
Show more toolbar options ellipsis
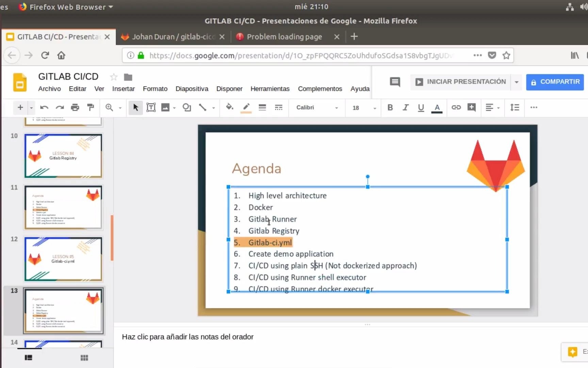click(x=534, y=107)
